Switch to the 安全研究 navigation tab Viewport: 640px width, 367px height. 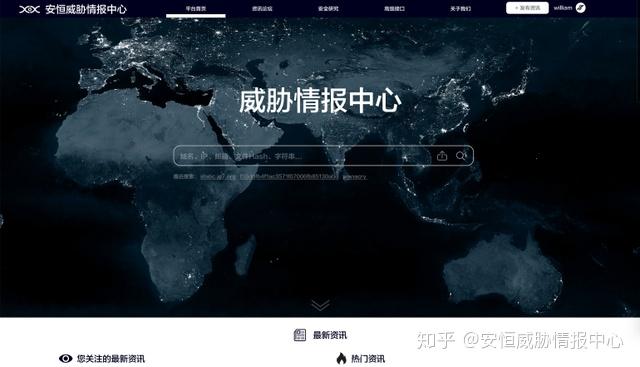[x=328, y=8]
